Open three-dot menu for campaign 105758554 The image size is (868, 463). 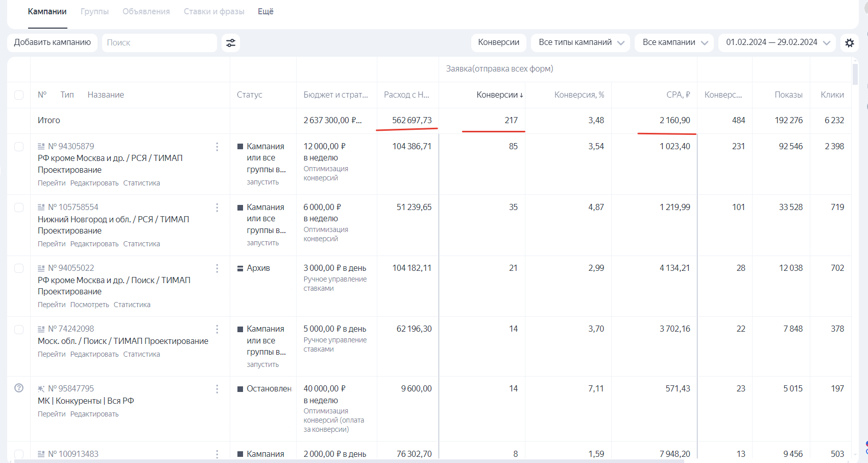tap(217, 207)
